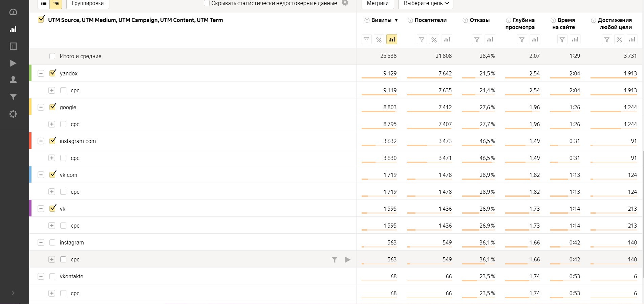
Task: Click the yandex source label
Action: point(69,73)
